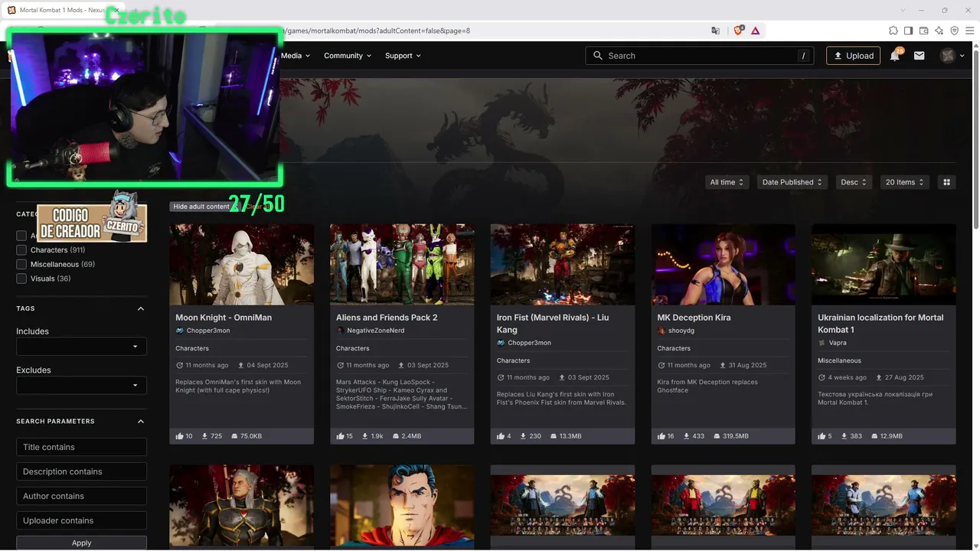Open the Brave Wallet icon
Screen dimensions: 980x551
(x=924, y=31)
